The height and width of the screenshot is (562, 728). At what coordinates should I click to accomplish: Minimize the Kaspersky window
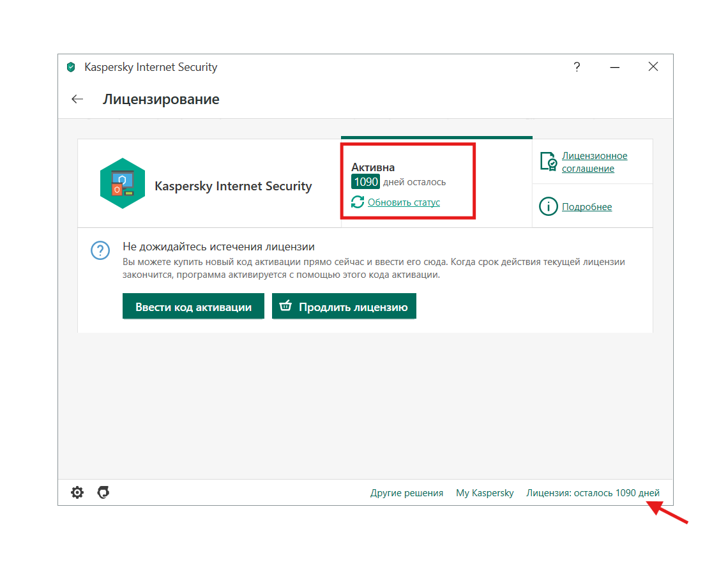coord(615,67)
